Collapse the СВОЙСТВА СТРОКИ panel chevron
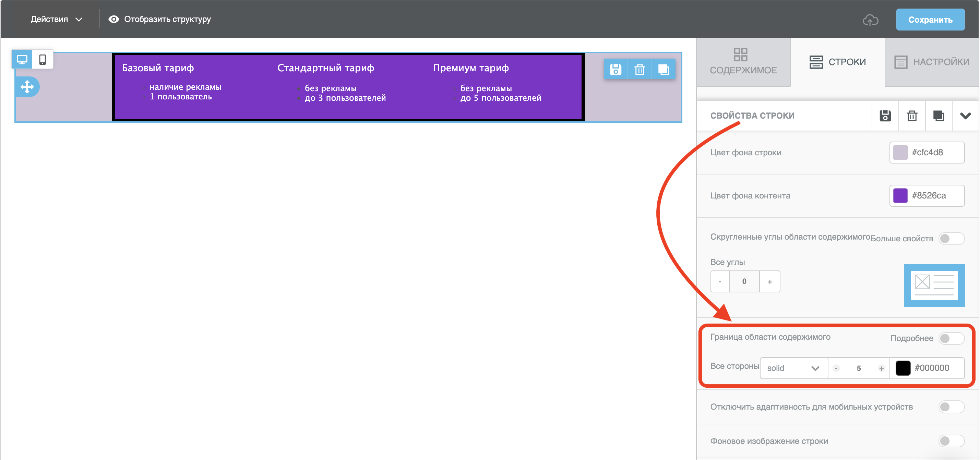The image size is (980, 460). coord(965,116)
